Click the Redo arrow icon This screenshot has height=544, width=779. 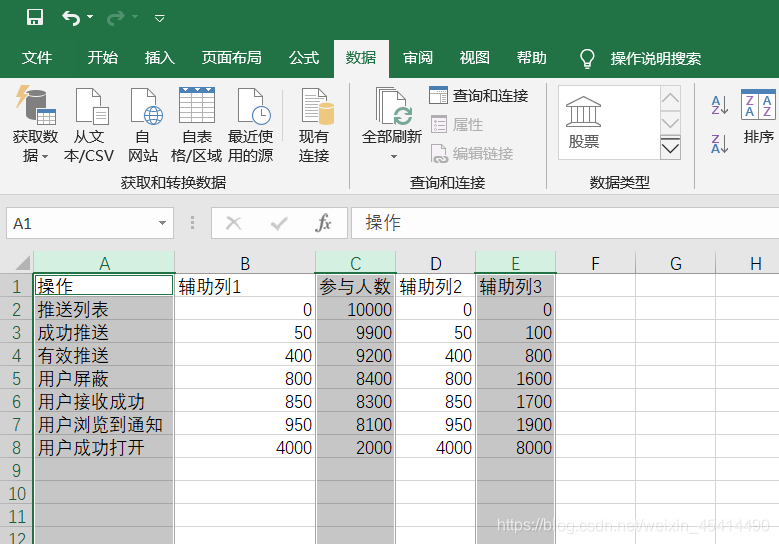[115, 18]
